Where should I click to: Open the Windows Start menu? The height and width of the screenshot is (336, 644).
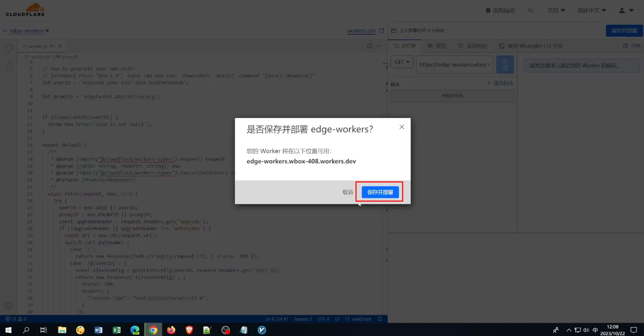pyautogui.click(x=8, y=330)
